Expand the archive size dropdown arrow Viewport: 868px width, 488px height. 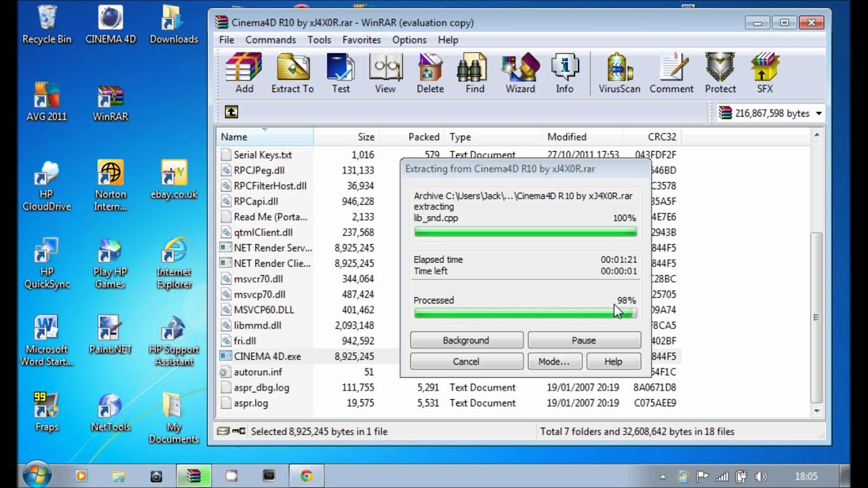pyautogui.click(x=818, y=113)
